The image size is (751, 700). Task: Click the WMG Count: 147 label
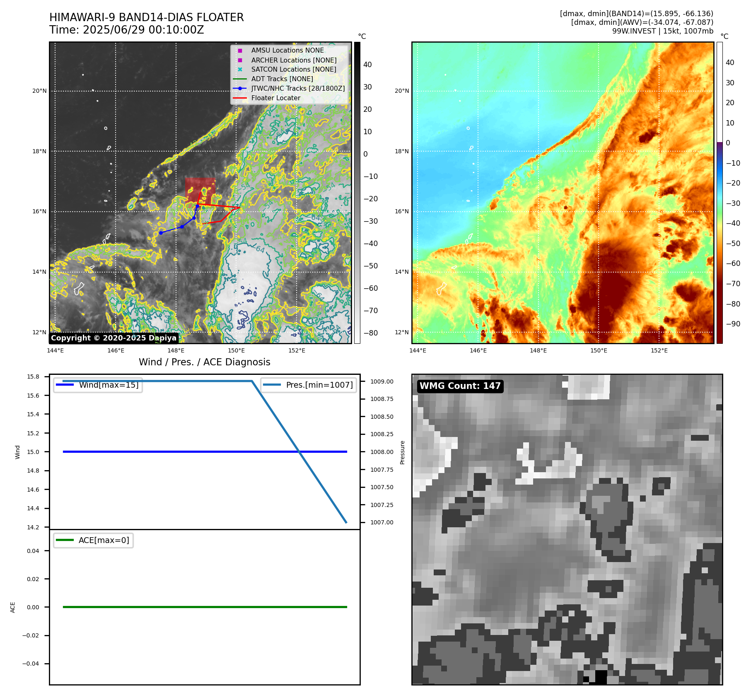[460, 386]
